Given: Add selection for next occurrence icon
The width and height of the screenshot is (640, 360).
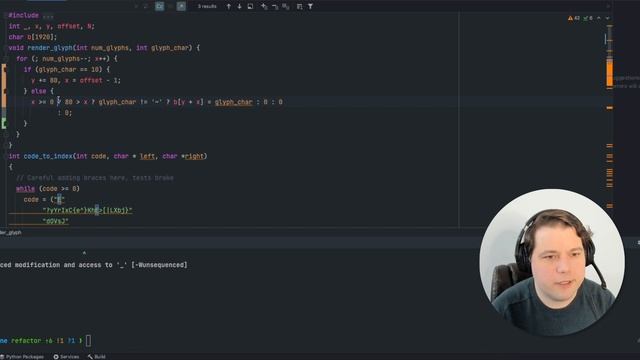Looking at the screenshot, I should coord(264,7).
